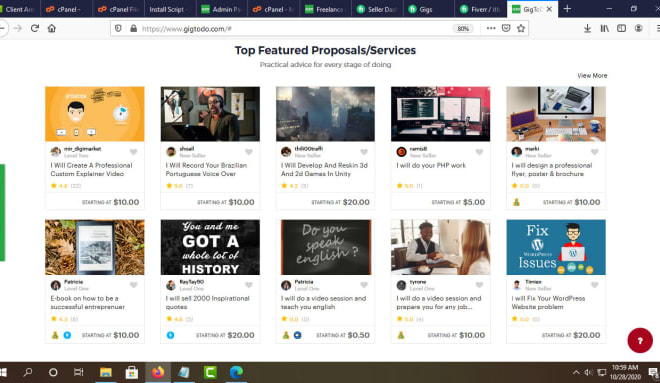Favorite the 2000 Inspirational quotes heart
Image resolution: width=660 pixels, height=383 pixels.
[249, 285]
